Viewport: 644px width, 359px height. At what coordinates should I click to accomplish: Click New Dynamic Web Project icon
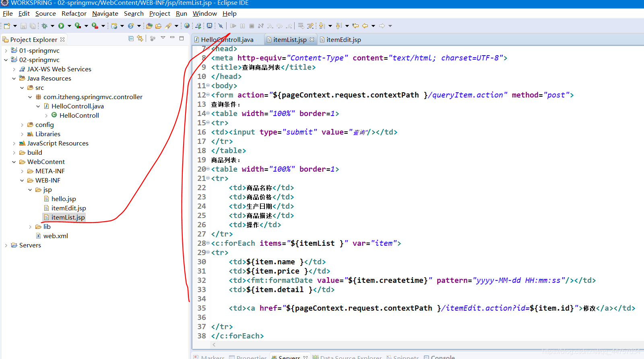pos(114,26)
